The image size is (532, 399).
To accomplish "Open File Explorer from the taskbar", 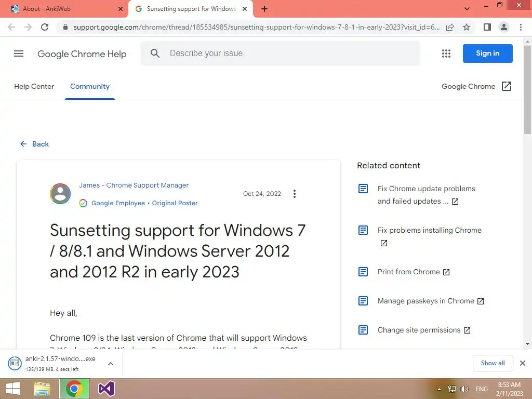I will point(42,389).
